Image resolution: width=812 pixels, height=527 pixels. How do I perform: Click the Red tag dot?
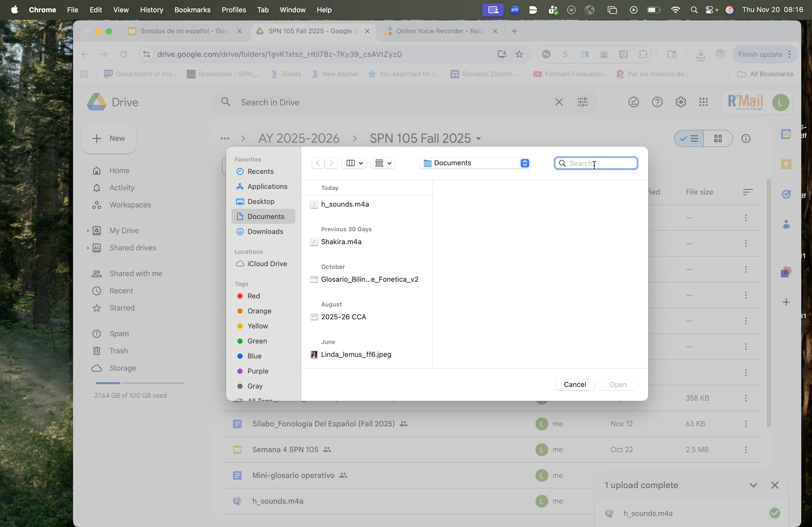(240, 296)
